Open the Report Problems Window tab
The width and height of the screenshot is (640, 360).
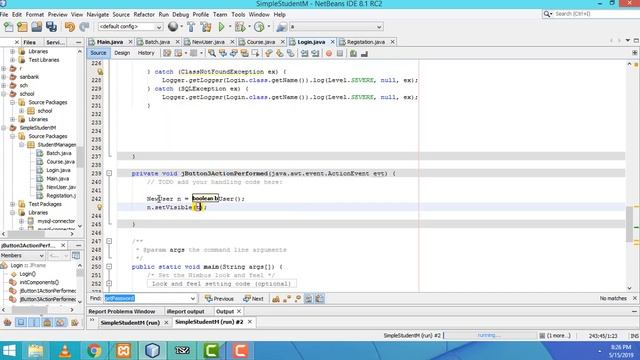pos(122,311)
